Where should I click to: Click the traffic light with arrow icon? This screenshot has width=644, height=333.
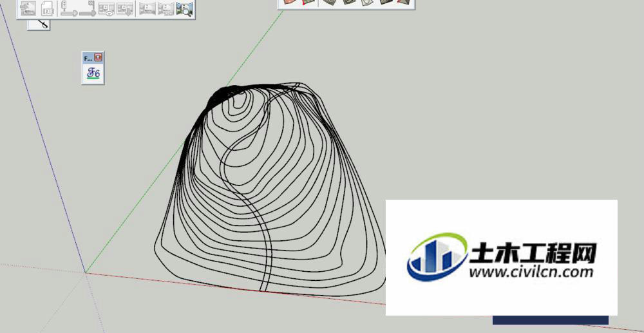pyautogui.click(x=69, y=8)
